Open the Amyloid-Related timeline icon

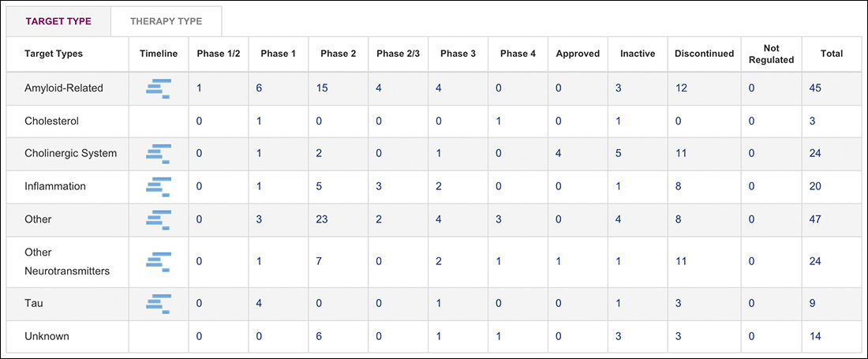(x=159, y=88)
